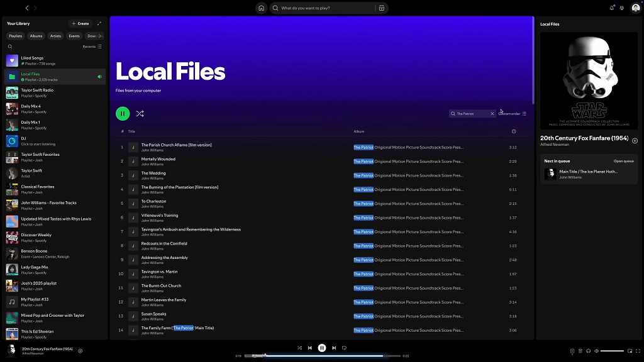Open the Home page
644x362 pixels.
(261, 8)
